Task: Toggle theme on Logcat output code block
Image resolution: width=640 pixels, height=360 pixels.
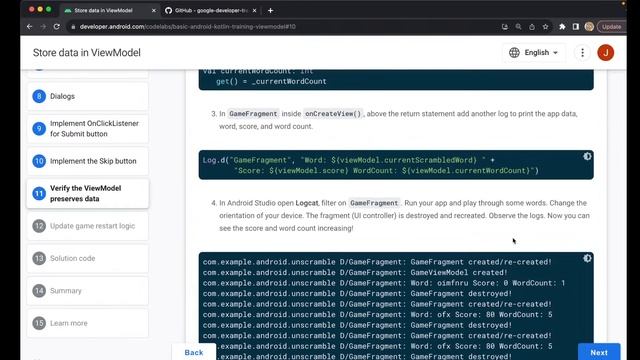Action: click(x=587, y=258)
